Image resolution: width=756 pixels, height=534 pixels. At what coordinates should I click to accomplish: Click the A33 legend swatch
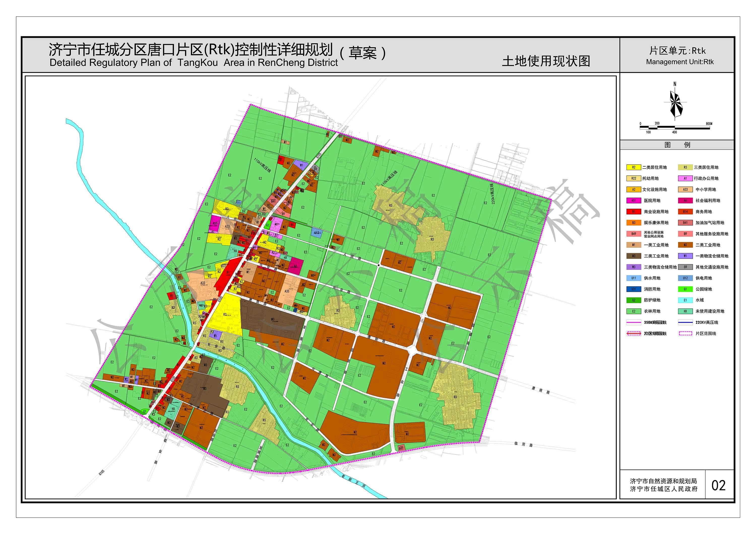[685, 189]
